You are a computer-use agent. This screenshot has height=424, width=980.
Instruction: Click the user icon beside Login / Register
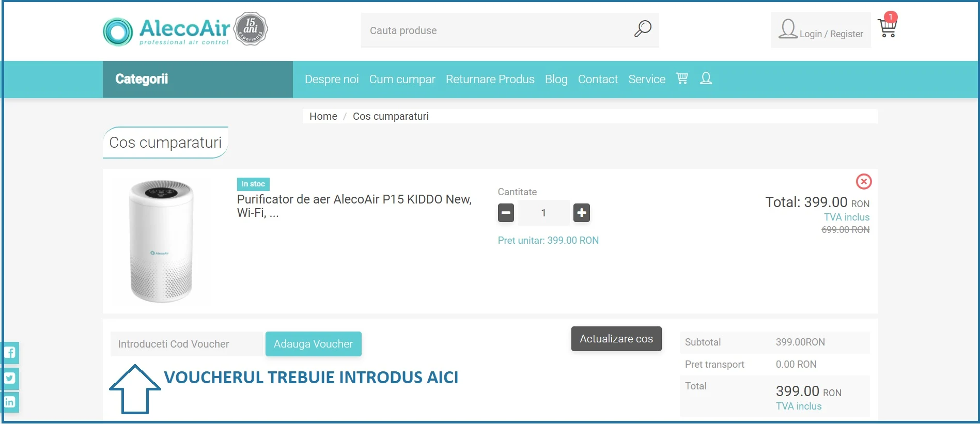(x=788, y=29)
